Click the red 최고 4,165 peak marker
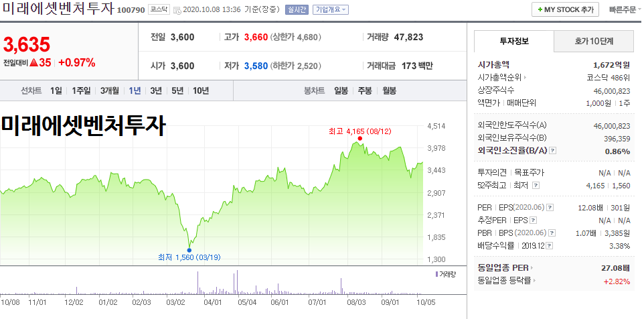The image size is (644, 319). click(x=360, y=138)
